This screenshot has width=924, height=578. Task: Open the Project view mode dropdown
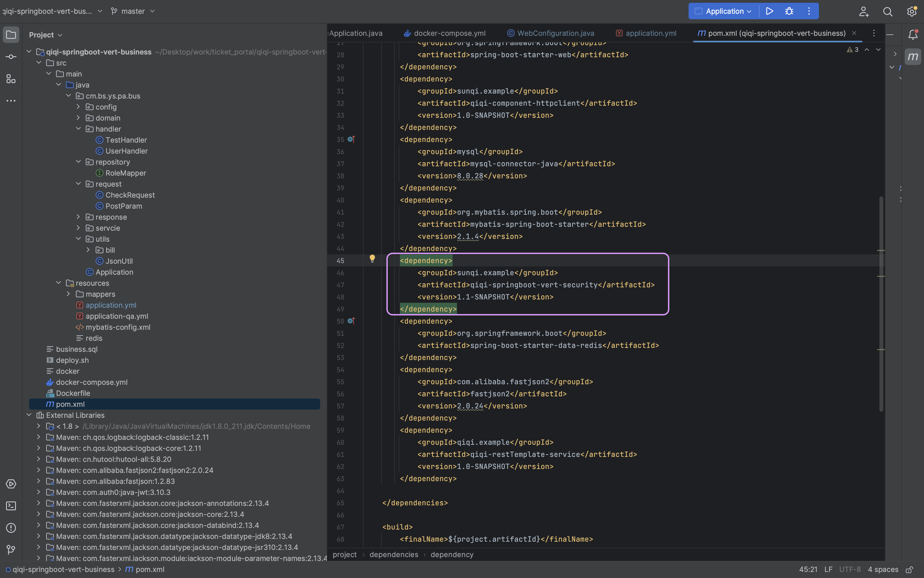click(x=45, y=35)
